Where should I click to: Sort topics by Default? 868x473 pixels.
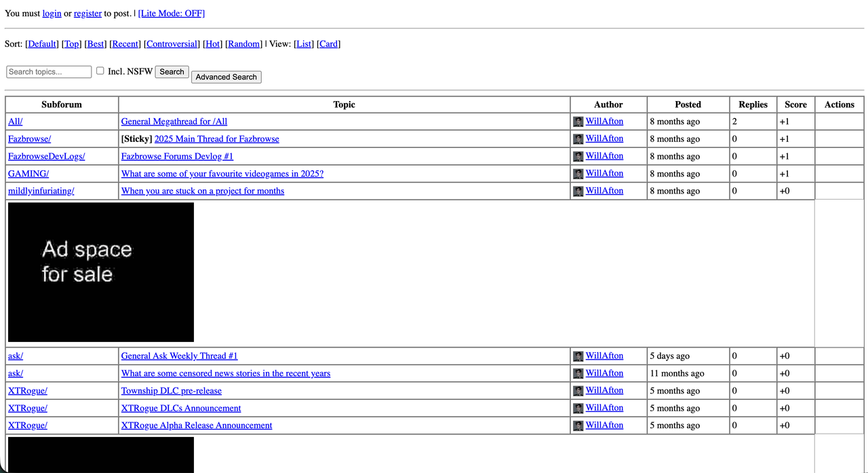pos(42,43)
